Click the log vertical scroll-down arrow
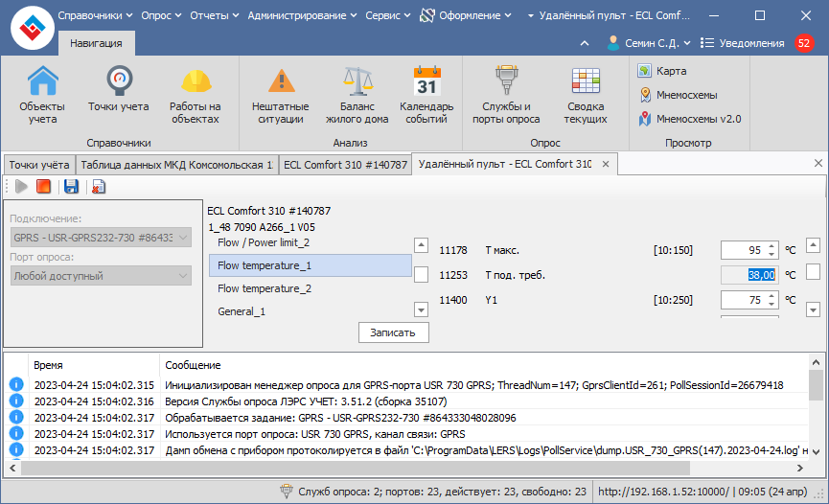 point(816,452)
